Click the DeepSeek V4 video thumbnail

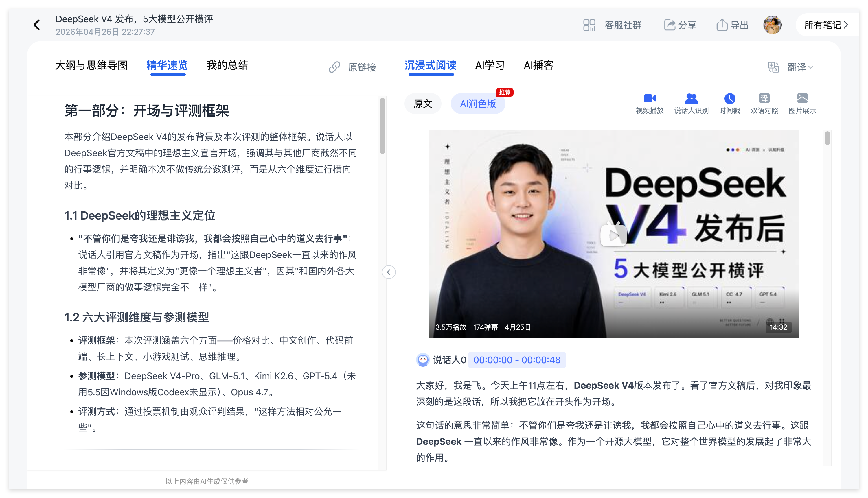[613, 233]
